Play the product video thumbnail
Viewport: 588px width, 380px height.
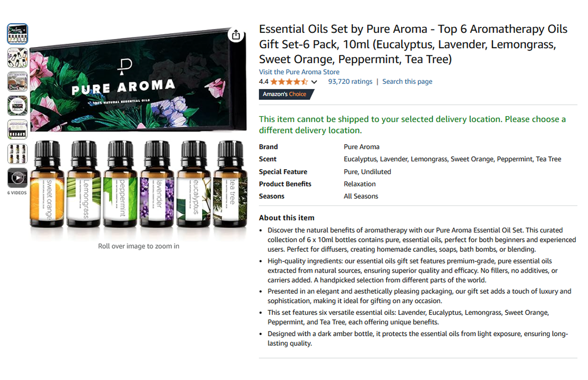[18, 178]
